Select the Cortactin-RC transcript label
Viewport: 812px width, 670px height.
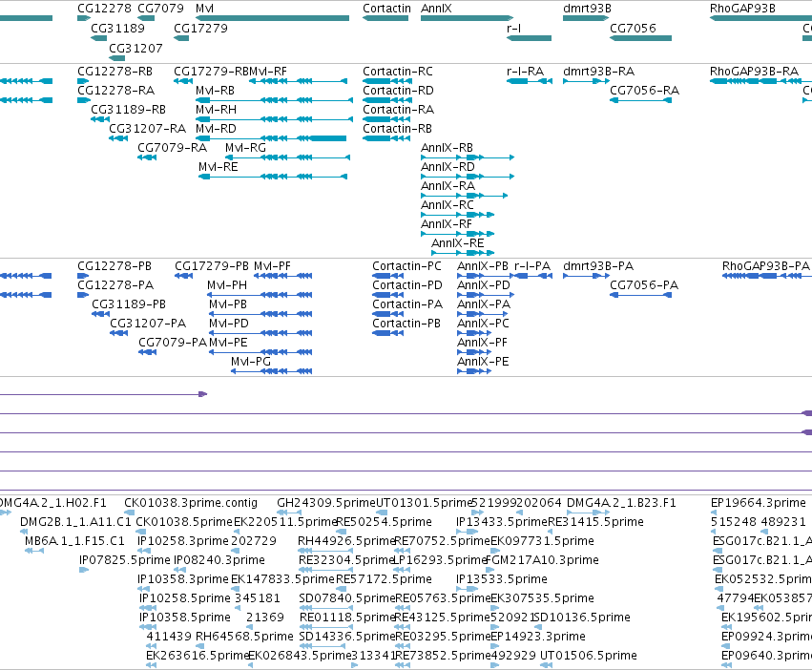398,71
